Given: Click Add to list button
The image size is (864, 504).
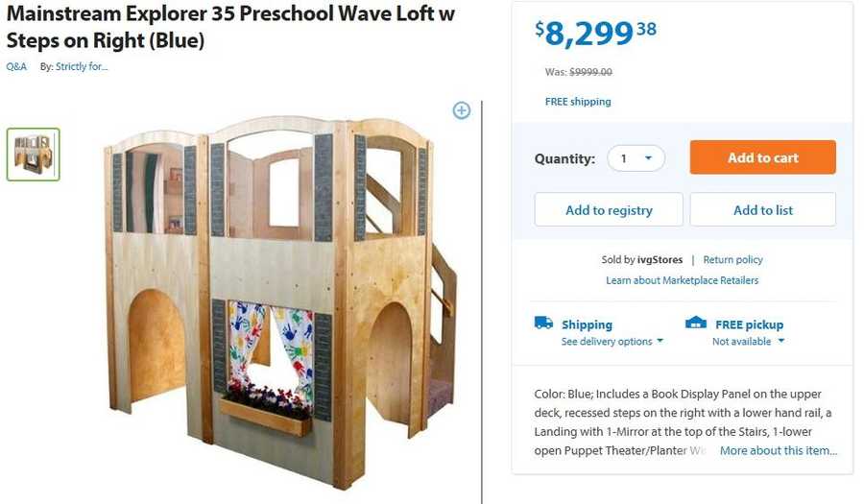Looking at the screenshot, I should click(762, 210).
